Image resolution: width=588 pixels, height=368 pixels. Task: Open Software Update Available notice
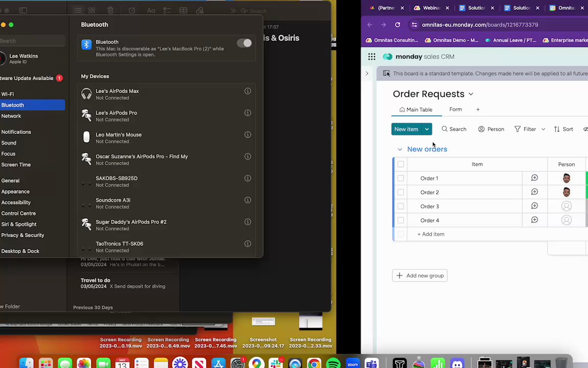(x=32, y=78)
